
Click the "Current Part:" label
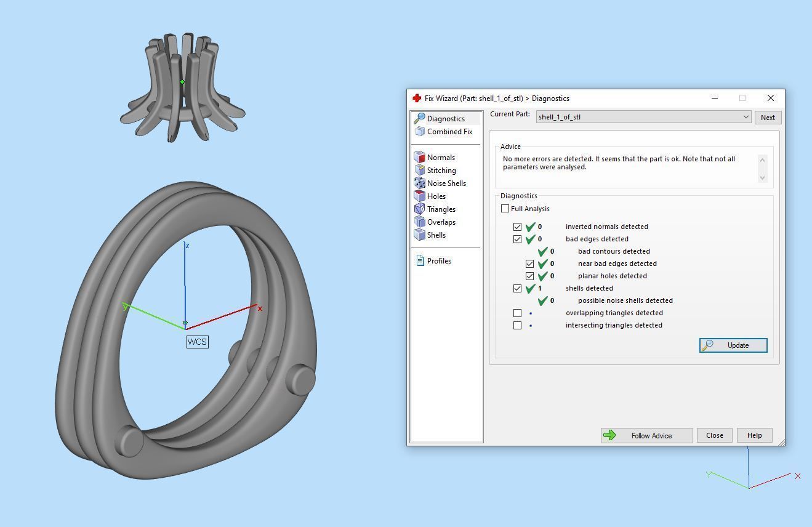pyautogui.click(x=510, y=114)
